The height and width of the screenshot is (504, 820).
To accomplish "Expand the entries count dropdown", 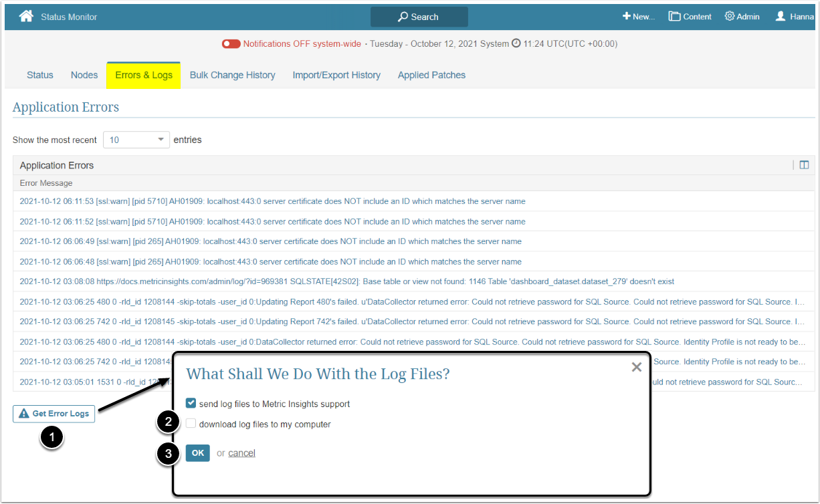I will [136, 140].
